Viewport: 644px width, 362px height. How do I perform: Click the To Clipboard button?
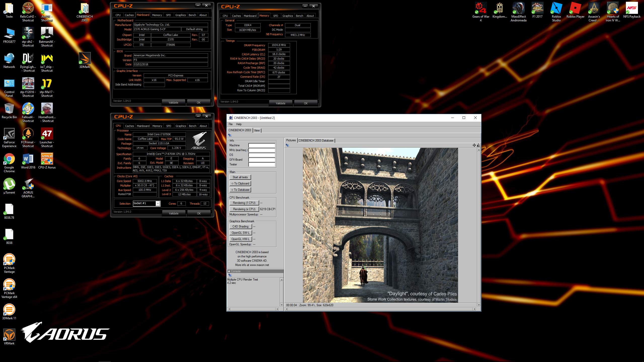(240, 184)
